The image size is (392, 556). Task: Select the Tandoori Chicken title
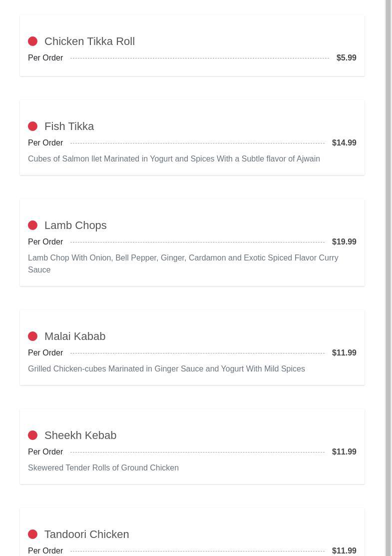pos(86,534)
